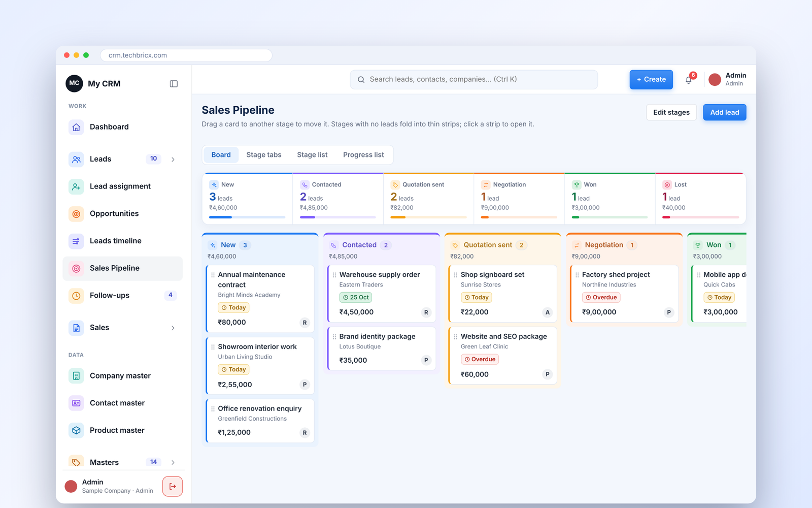The width and height of the screenshot is (812, 508).
Task: Click the Contacted stage progress bar
Action: click(337, 217)
